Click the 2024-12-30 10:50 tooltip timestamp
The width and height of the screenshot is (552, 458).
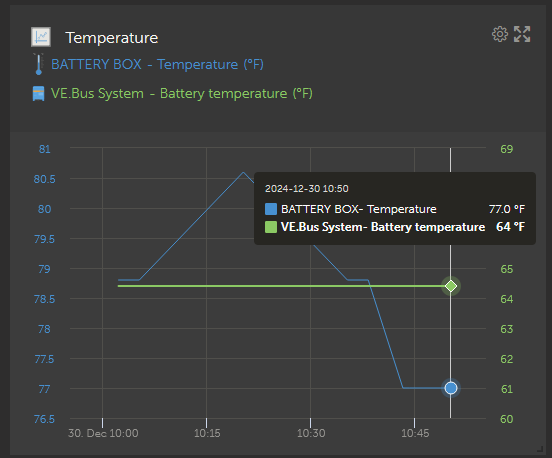coord(307,189)
